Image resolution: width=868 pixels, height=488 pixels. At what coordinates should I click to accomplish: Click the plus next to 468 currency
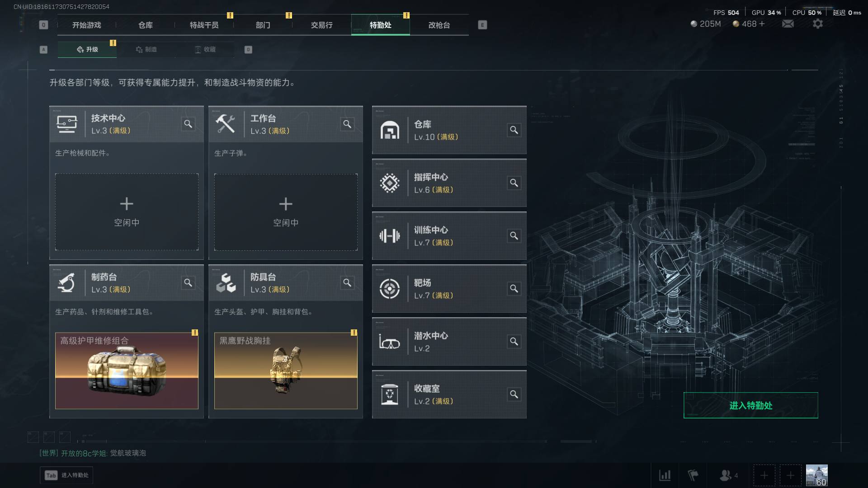(x=762, y=24)
